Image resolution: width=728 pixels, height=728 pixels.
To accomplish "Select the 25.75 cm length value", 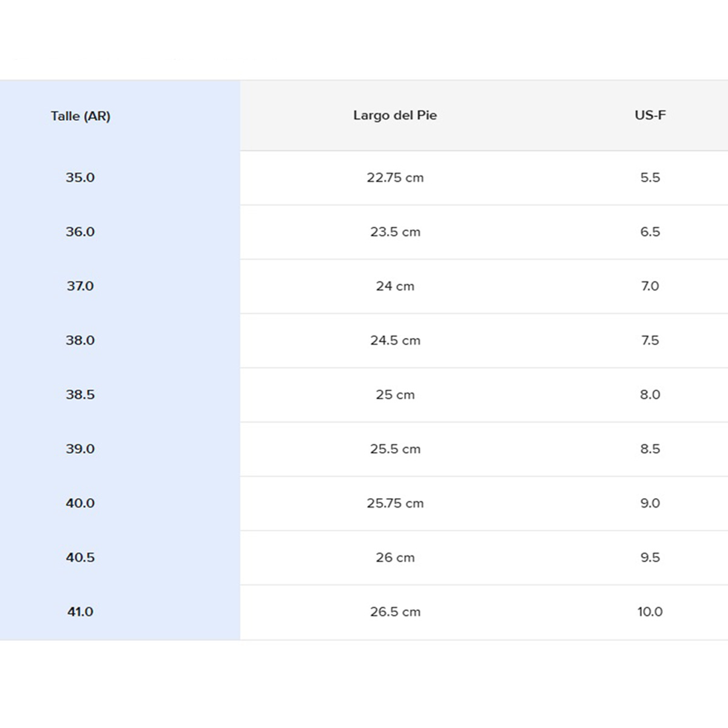I will pyautogui.click(x=395, y=503).
